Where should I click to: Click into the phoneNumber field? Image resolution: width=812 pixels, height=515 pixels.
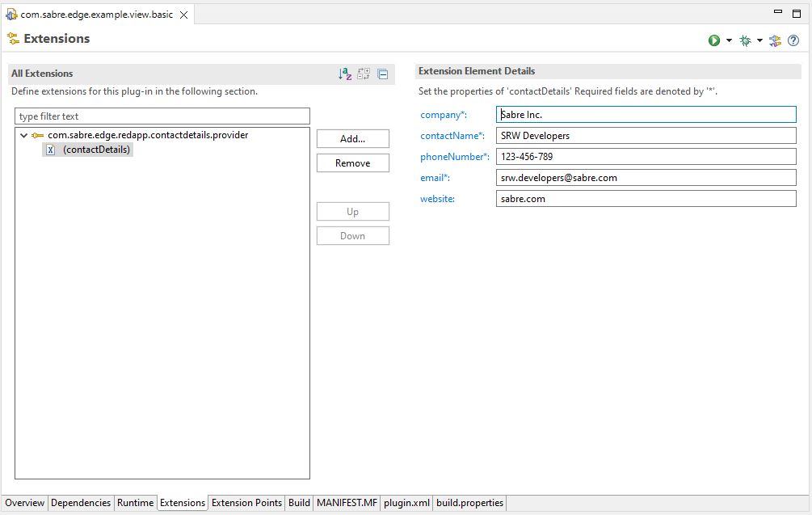[x=646, y=157]
